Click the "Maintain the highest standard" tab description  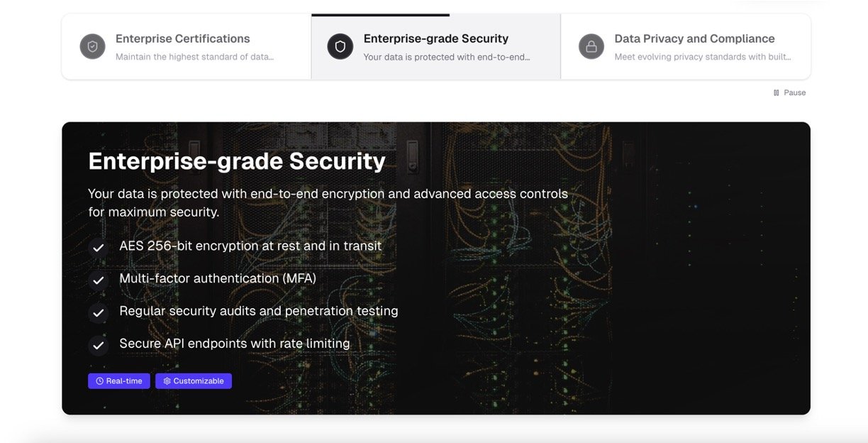point(194,57)
